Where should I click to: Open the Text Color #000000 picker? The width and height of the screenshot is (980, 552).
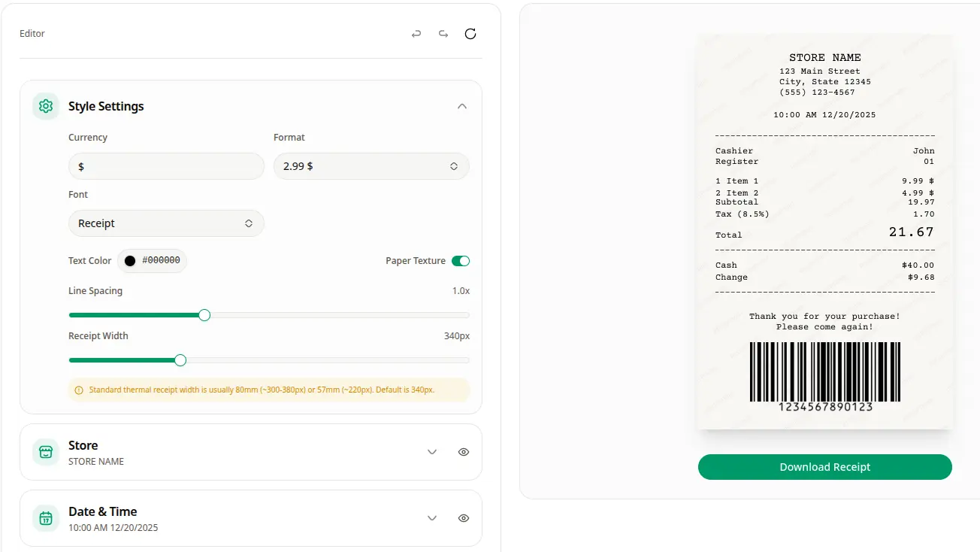tap(152, 260)
